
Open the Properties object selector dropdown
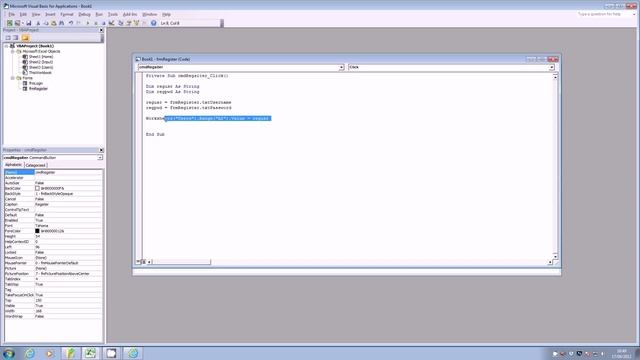pos(100,158)
